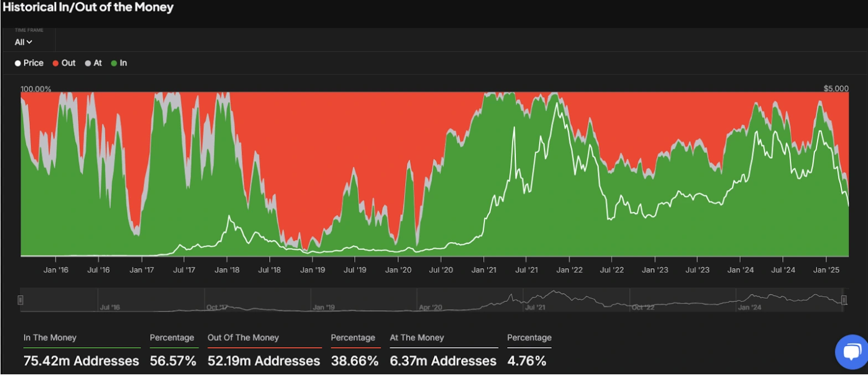Click the right handle of range navigator
This screenshot has height=376, width=868.
(x=844, y=300)
